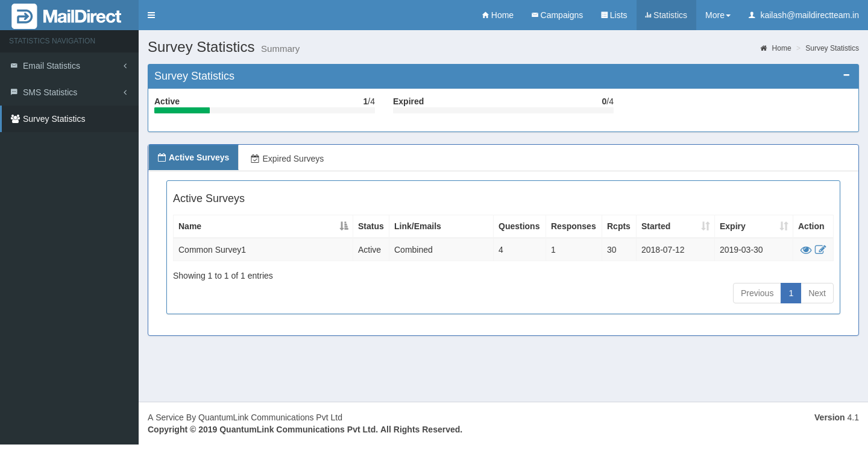Click the Active surveys progress bar
Screen dimensions: 868x462
[x=264, y=110]
